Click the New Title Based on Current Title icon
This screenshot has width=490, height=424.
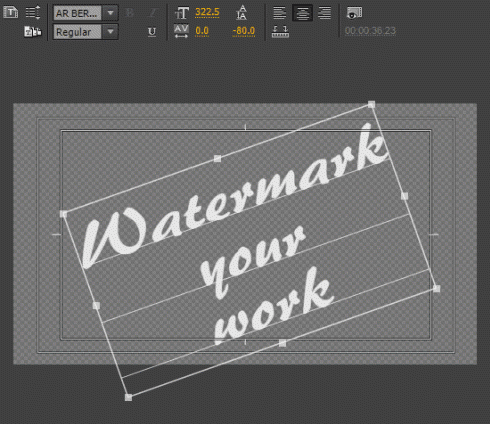click(11, 13)
